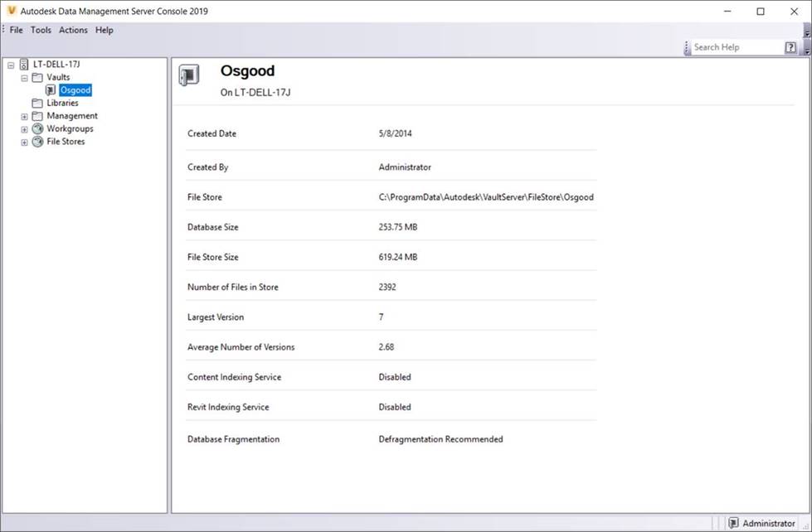Expand the Management tree node
The image size is (812, 532).
[x=24, y=117]
